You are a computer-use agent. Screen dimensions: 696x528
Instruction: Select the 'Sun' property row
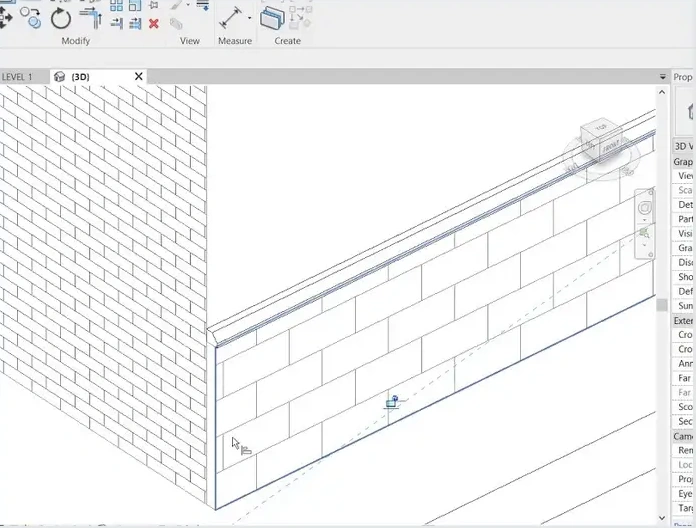(684, 306)
